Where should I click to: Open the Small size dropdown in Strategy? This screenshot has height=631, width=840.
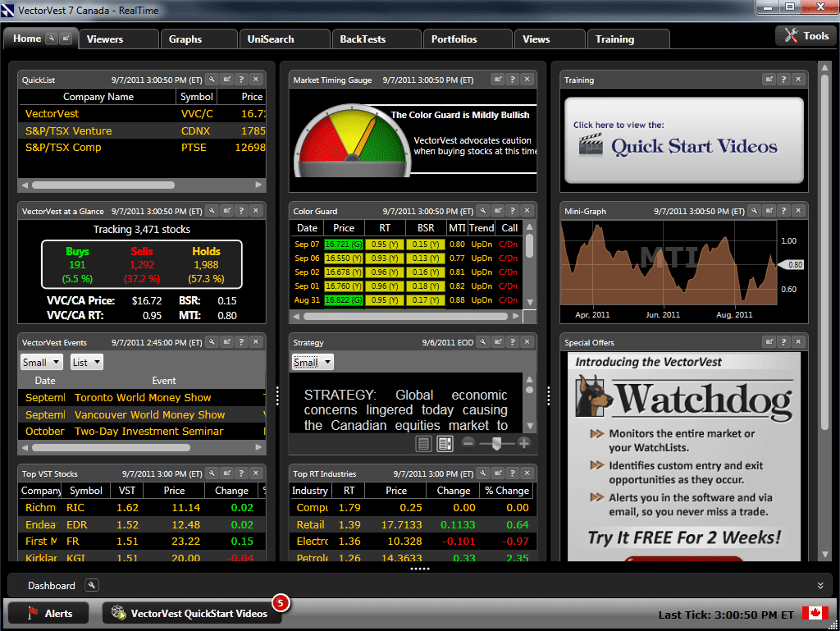[313, 362]
